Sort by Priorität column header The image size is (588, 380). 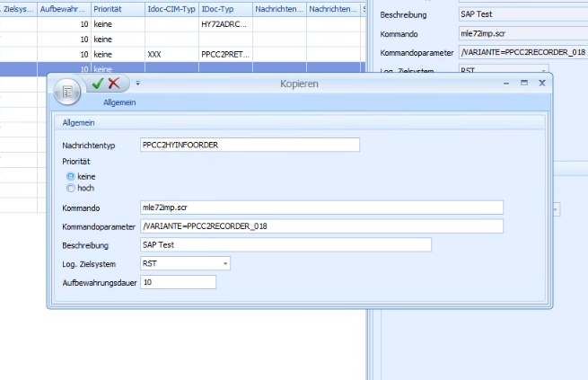pyautogui.click(x=118, y=9)
